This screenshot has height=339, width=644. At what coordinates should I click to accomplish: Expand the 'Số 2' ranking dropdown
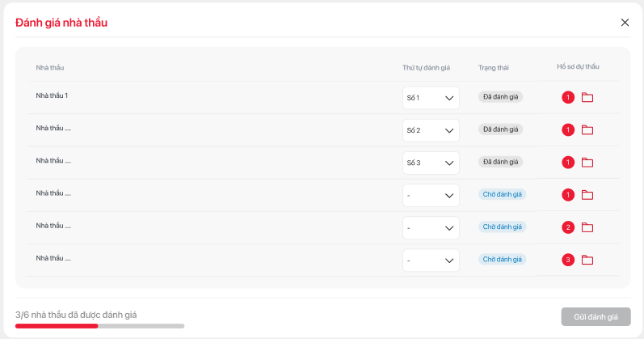click(431, 131)
